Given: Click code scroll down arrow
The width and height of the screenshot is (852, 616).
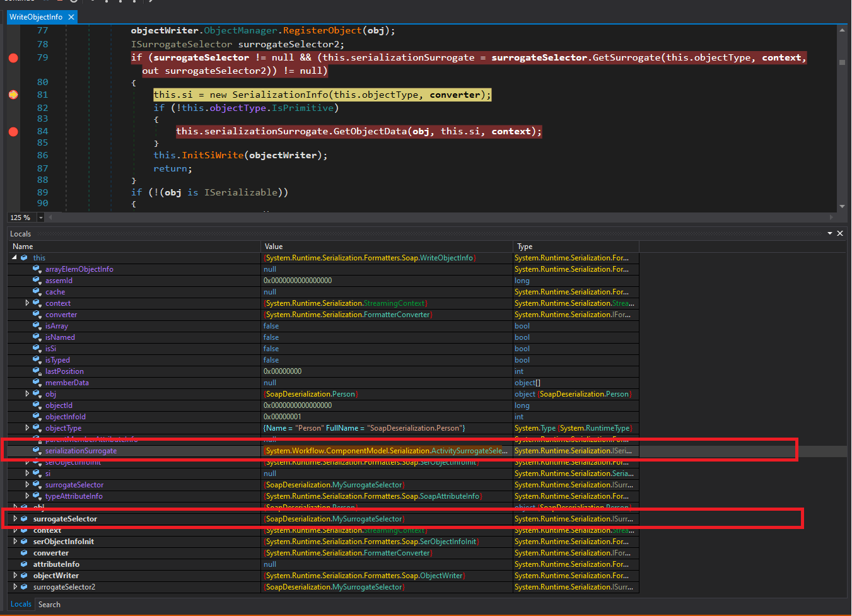Looking at the screenshot, I should click(842, 207).
